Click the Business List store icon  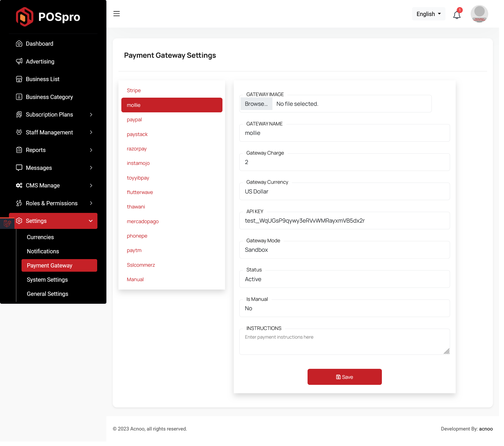pos(19,79)
